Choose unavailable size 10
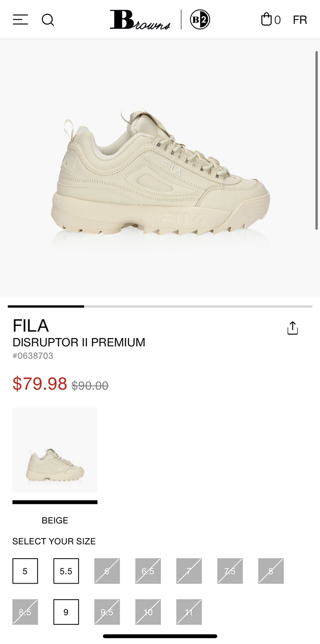 click(x=148, y=612)
